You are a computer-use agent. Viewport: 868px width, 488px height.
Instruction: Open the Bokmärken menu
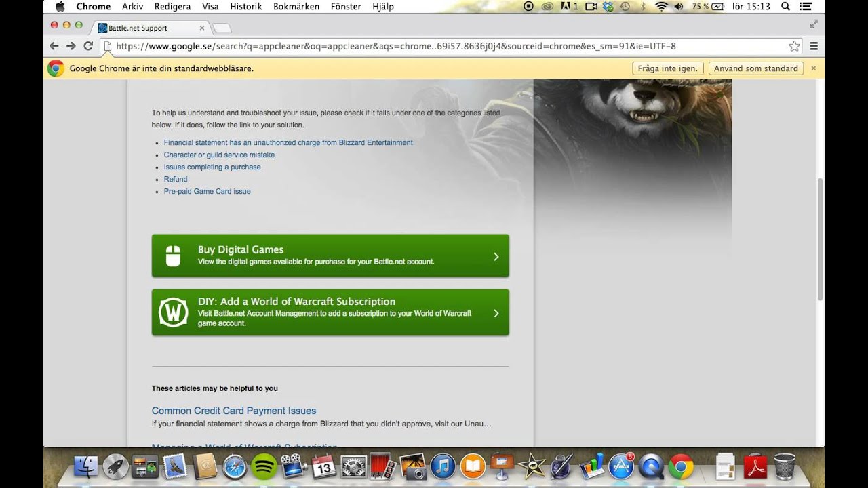[298, 7]
